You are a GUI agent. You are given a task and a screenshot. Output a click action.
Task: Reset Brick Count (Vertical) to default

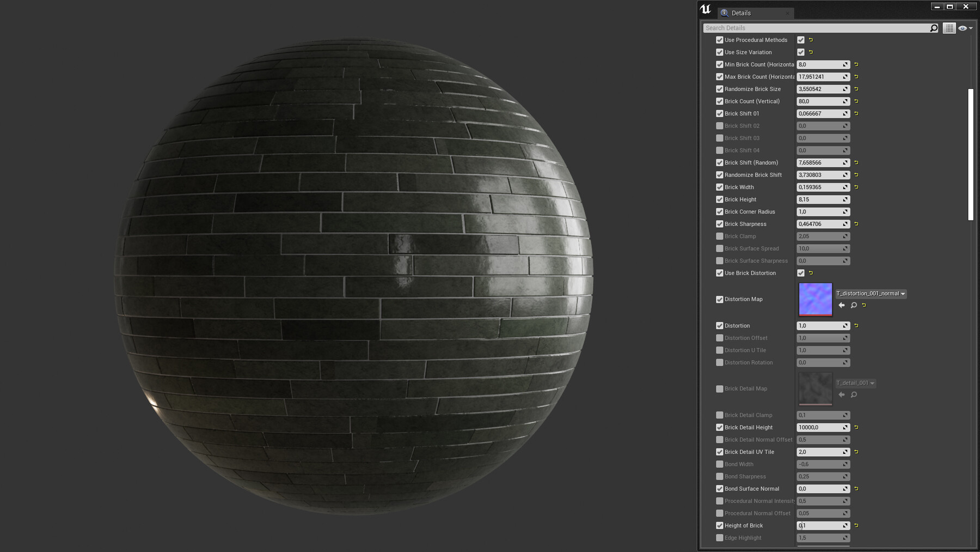coord(856,101)
